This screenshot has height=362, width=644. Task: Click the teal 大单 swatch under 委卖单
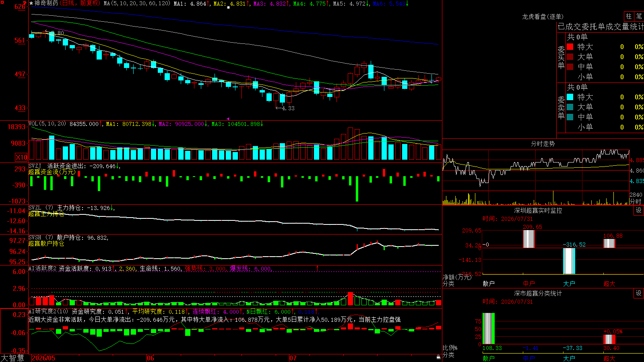coord(570,107)
